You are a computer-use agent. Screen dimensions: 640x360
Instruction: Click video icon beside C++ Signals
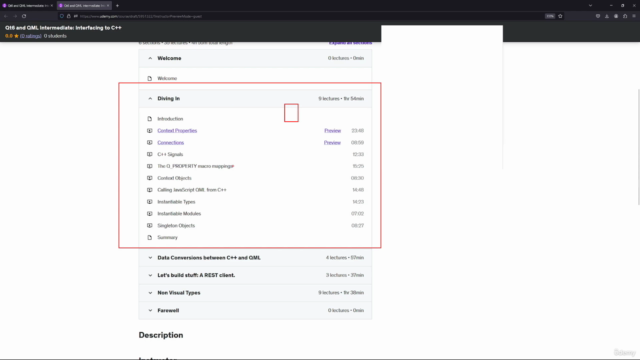[150, 154]
